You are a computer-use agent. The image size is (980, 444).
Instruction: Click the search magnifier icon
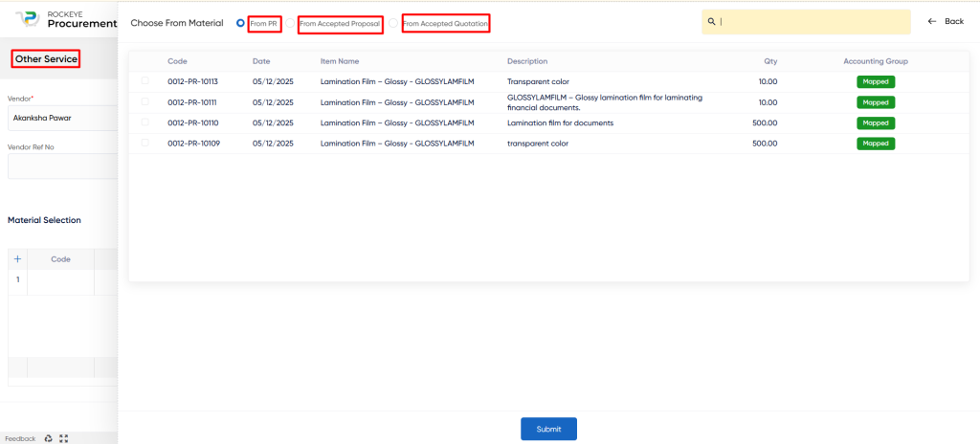tap(712, 21)
